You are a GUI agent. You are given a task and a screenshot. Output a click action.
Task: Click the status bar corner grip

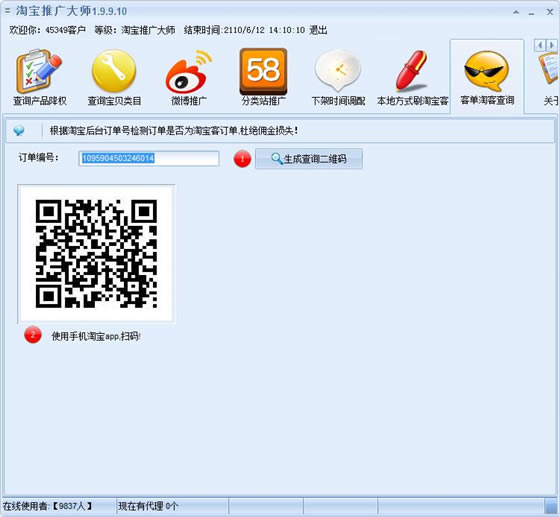pos(552,506)
